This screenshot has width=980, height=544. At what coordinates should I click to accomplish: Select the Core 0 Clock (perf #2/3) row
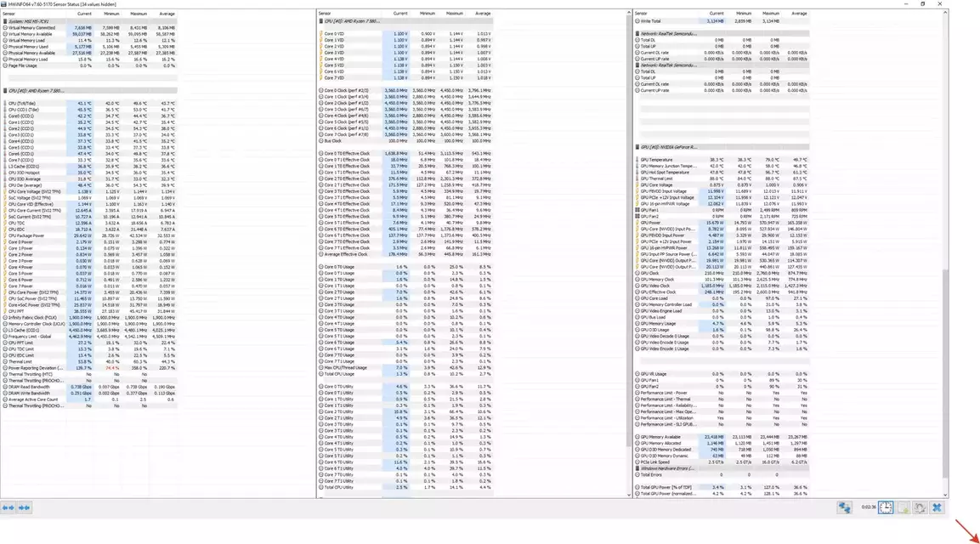tap(405, 91)
